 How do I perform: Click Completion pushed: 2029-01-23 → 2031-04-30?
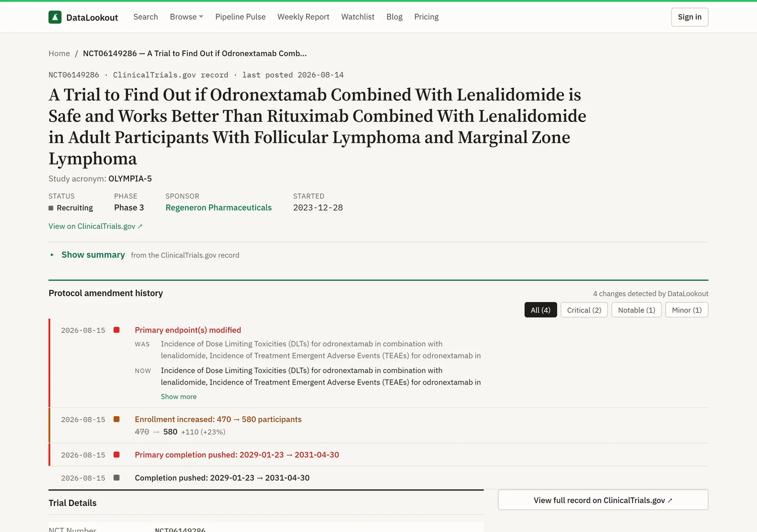point(222,478)
